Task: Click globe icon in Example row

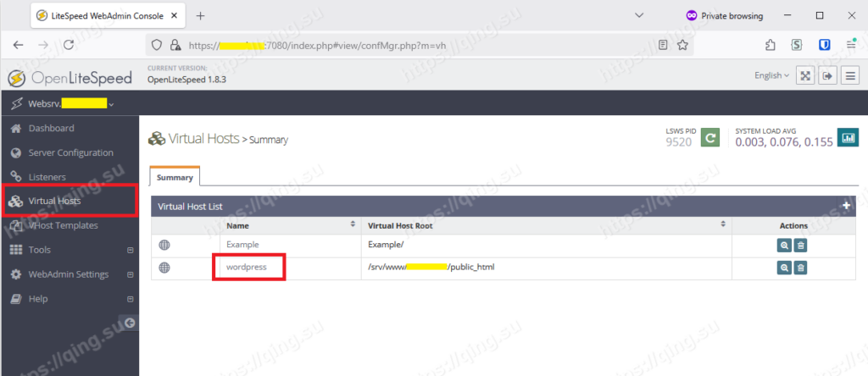Action: click(x=164, y=245)
